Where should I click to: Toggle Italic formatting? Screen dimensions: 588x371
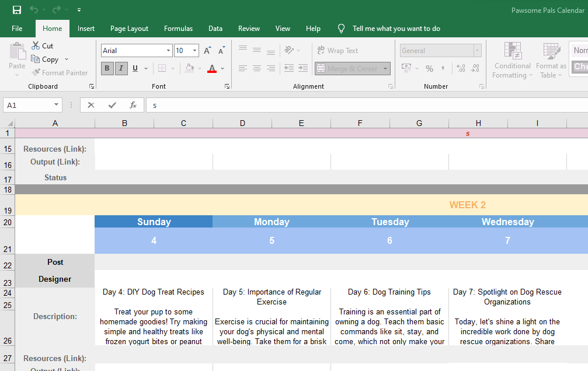[121, 68]
